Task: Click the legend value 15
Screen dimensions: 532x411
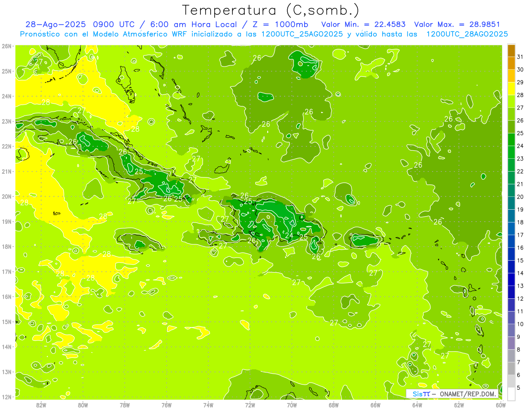Action: pyautogui.click(x=520, y=260)
